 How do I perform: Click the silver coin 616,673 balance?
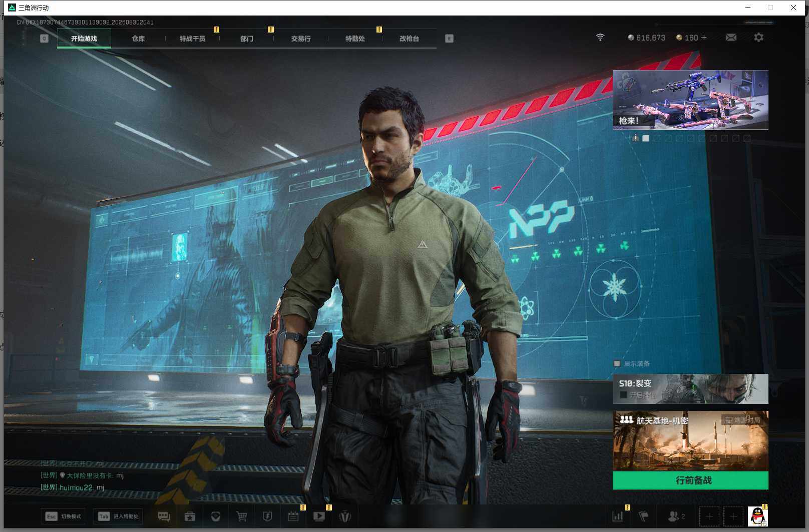point(646,38)
